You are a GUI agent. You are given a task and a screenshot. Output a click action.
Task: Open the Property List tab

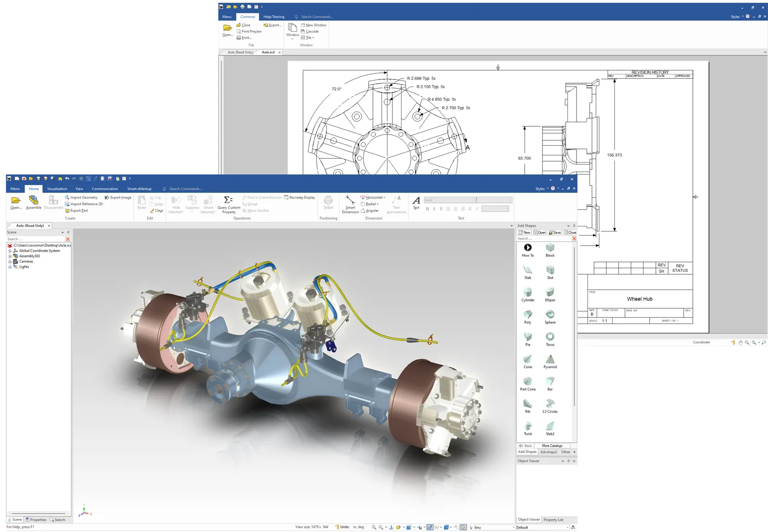tap(553, 520)
